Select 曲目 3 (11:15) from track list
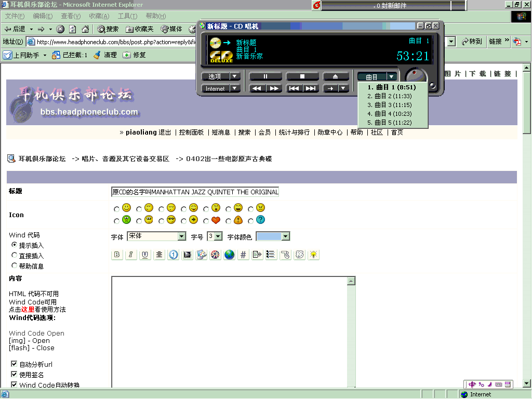 [393, 105]
